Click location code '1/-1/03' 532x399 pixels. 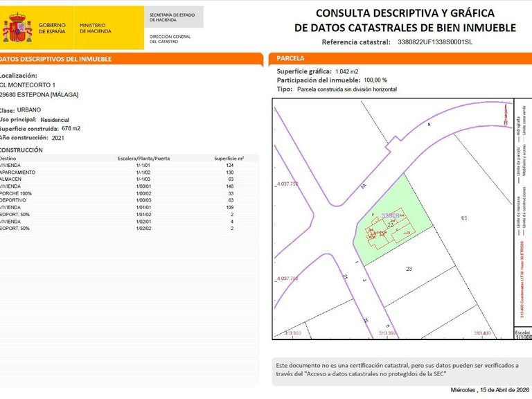pos(143,179)
